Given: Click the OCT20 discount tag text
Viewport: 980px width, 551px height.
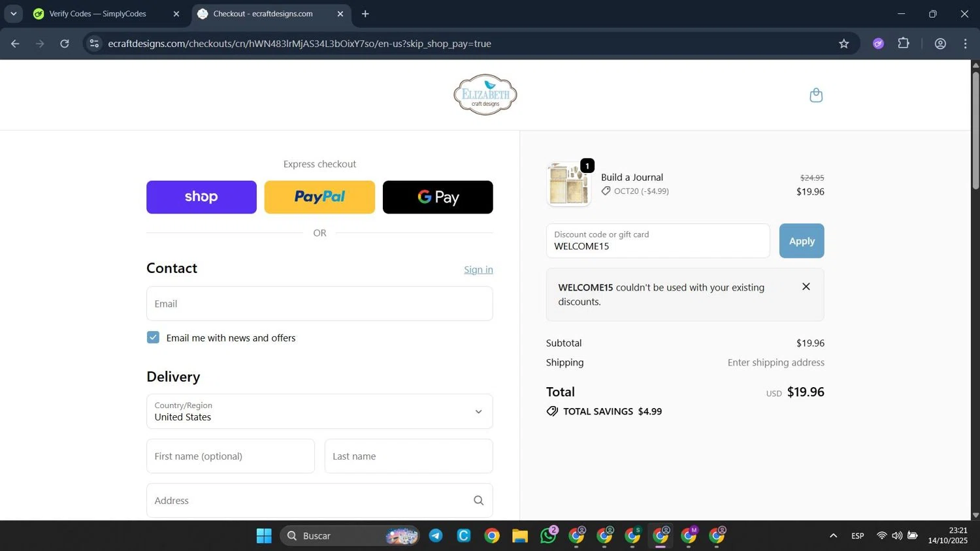Looking at the screenshot, I should tap(641, 191).
